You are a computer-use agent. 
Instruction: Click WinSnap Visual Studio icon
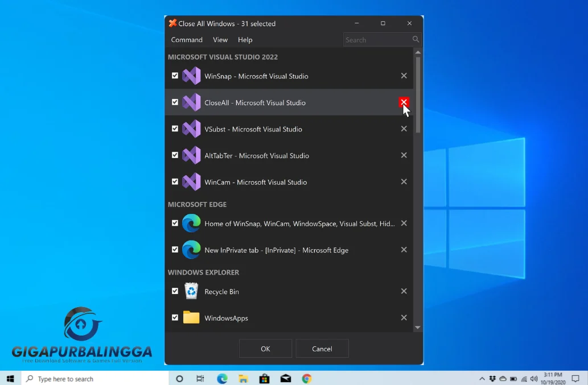click(191, 76)
